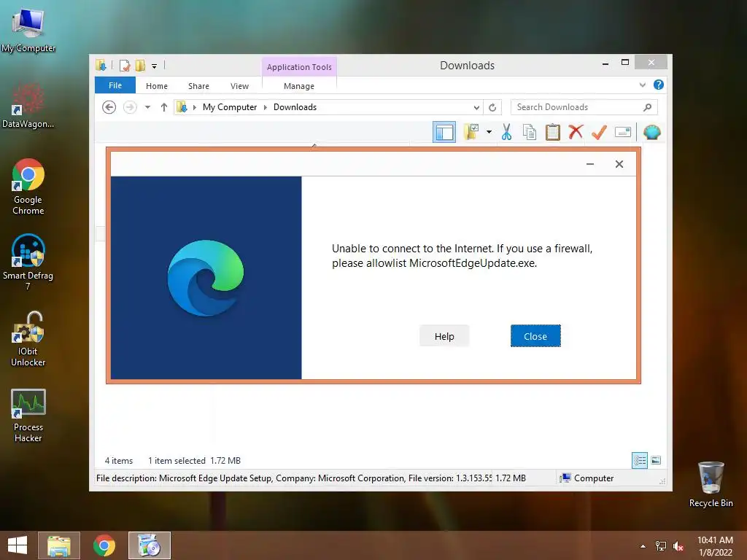The image size is (747, 560).
Task: Expand the arrow after My Computer breadcrumb
Action: [266, 108]
